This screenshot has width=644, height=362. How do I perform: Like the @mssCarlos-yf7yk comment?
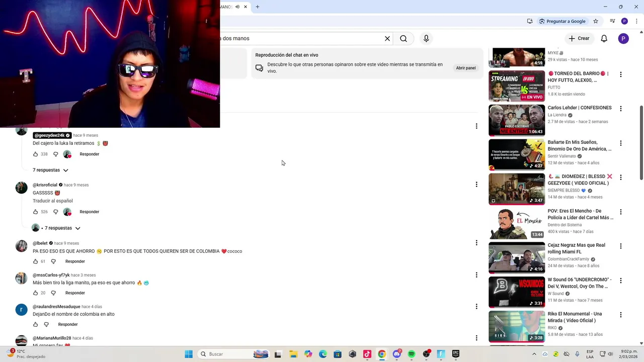35,293
